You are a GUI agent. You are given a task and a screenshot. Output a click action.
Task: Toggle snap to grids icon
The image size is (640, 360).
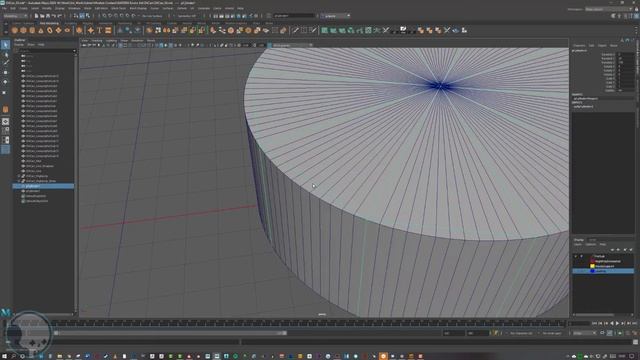coord(104,16)
